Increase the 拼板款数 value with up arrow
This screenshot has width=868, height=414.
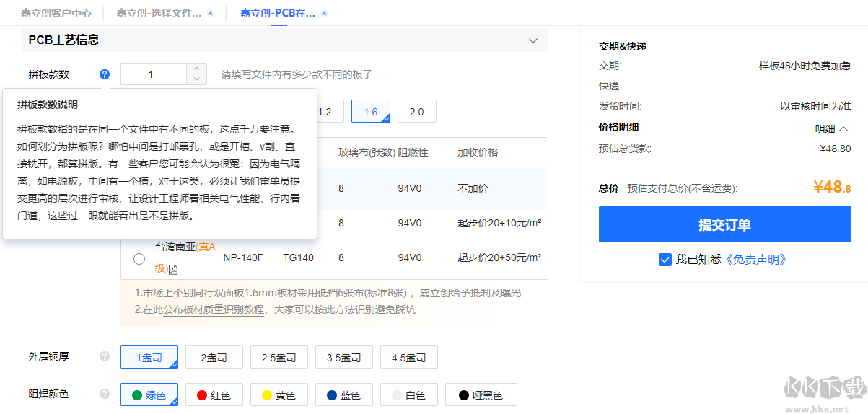coord(196,69)
